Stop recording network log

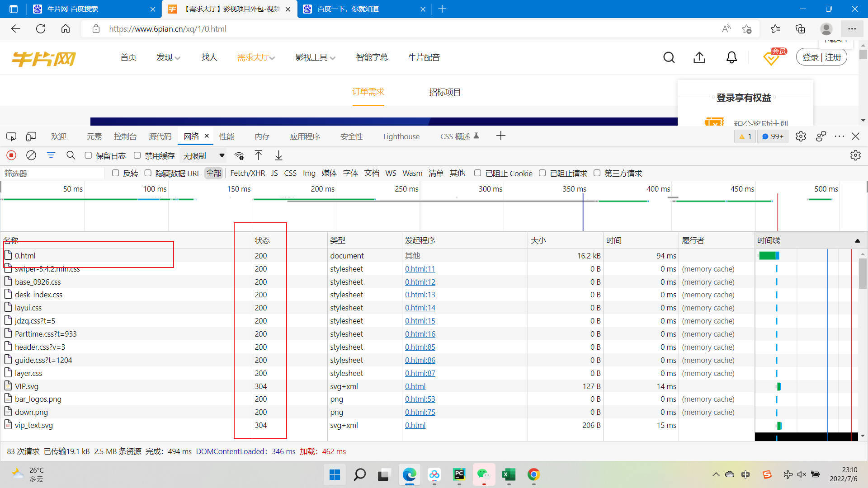click(11, 155)
